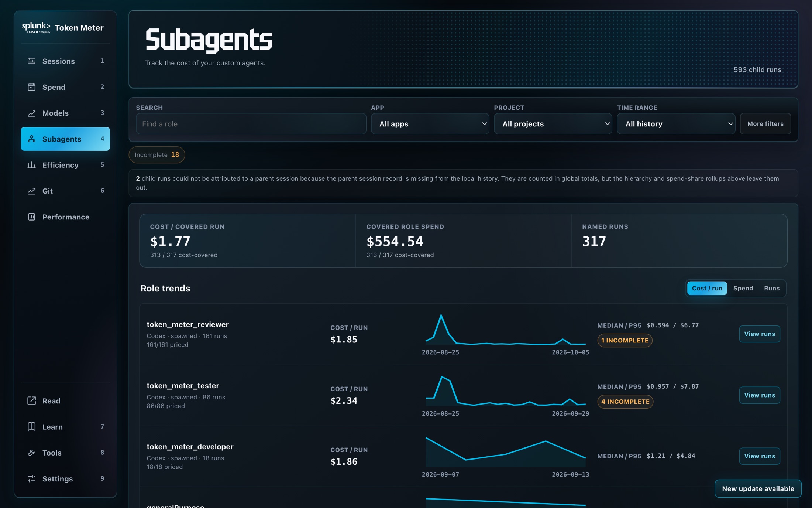The width and height of the screenshot is (812, 508).
Task: Click the 2026-09-29 date label
Action: 570,414
